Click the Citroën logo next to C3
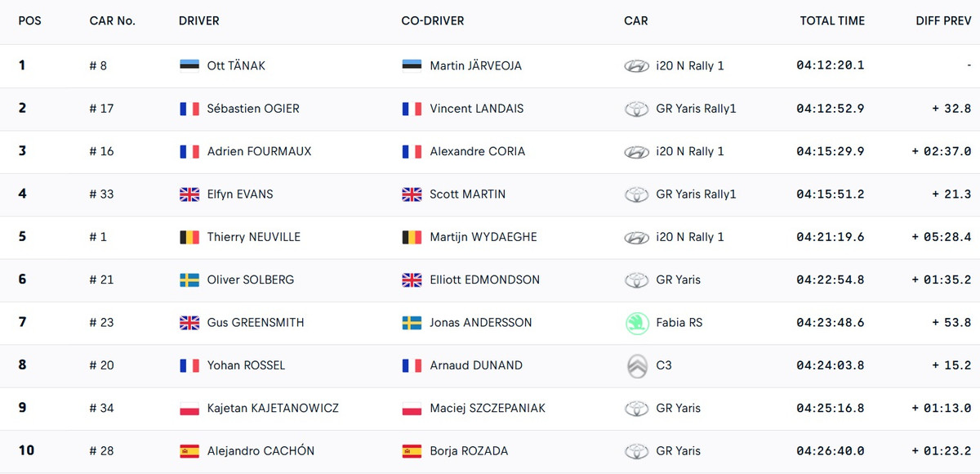 (636, 365)
